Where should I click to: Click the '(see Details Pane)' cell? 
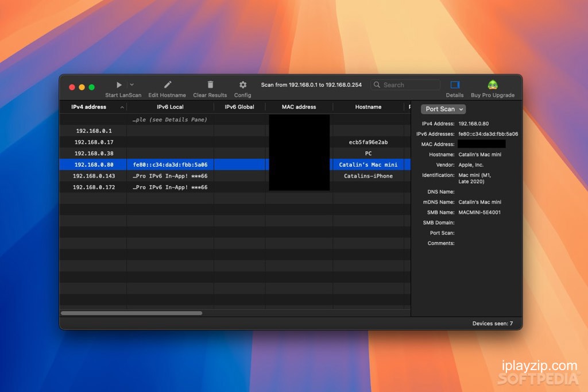tap(170, 120)
